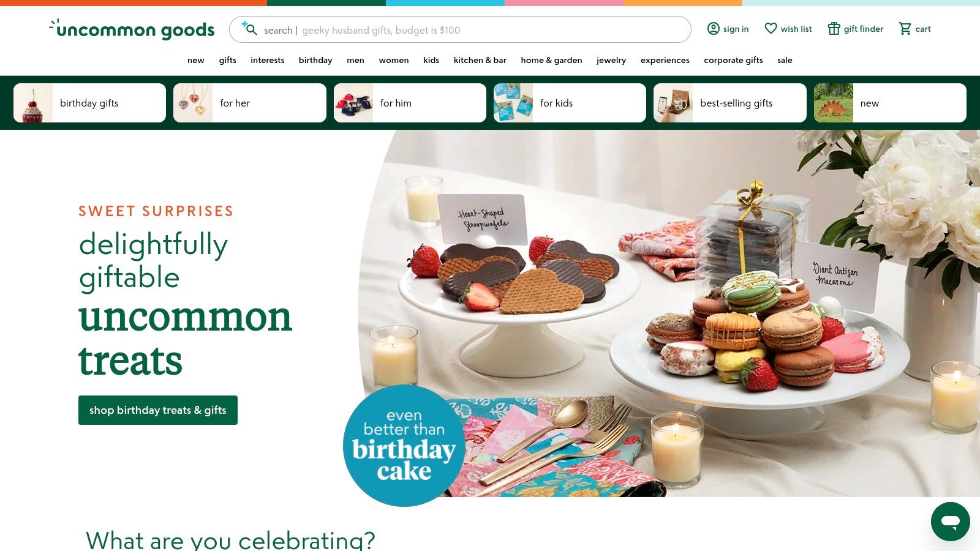Click the sign in user icon

point(714,29)
